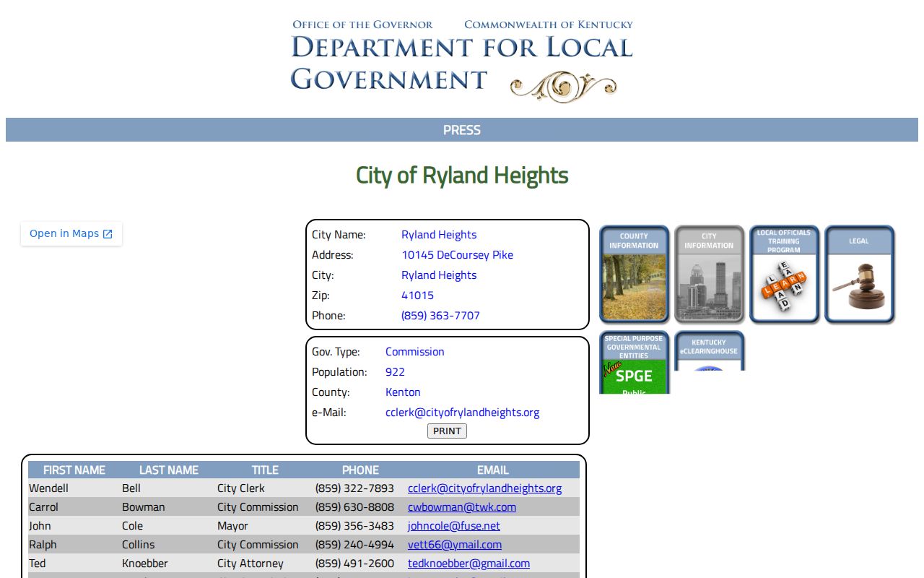Click johncole@fuse.net email link
924x578 pixels.
pyautogui.click(x=454, y=526)
